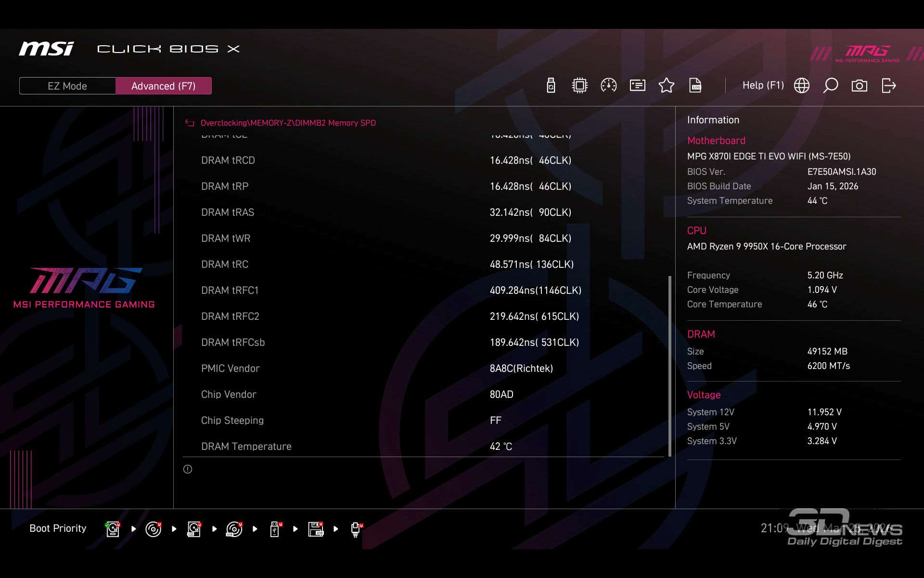Take screenshot with camera icon

click(860, 86)
